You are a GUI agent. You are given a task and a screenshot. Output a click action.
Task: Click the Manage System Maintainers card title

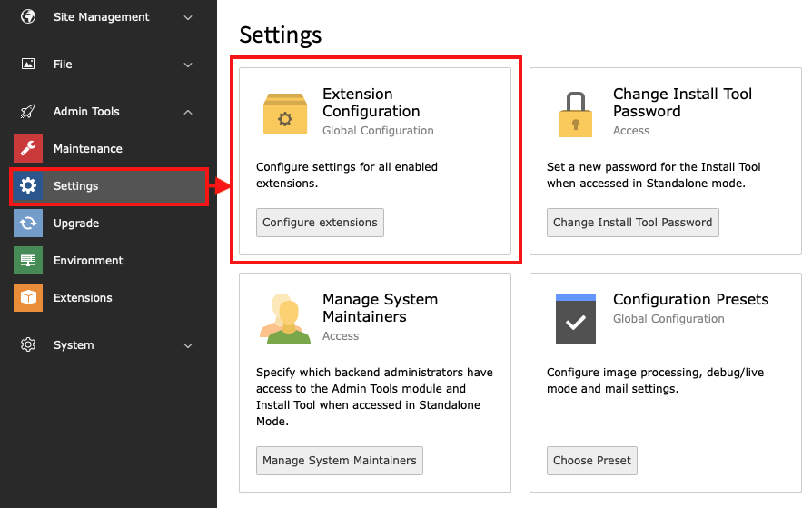380,307
